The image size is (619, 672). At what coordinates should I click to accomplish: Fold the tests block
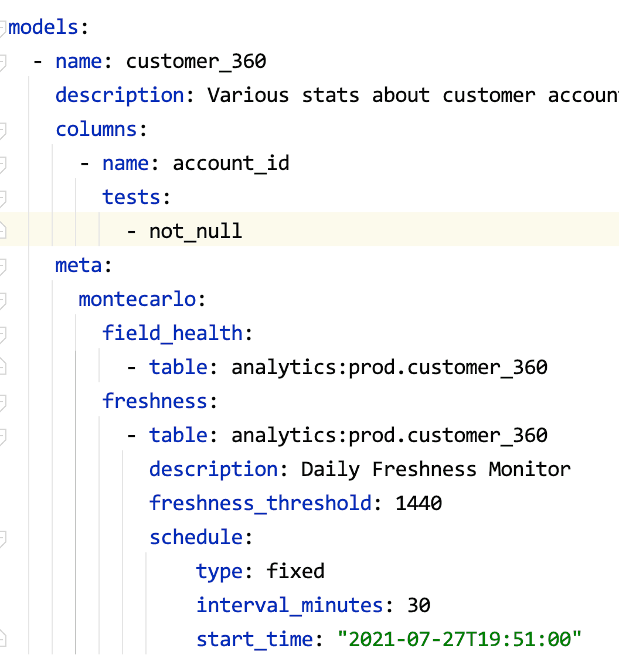point(3,198)
